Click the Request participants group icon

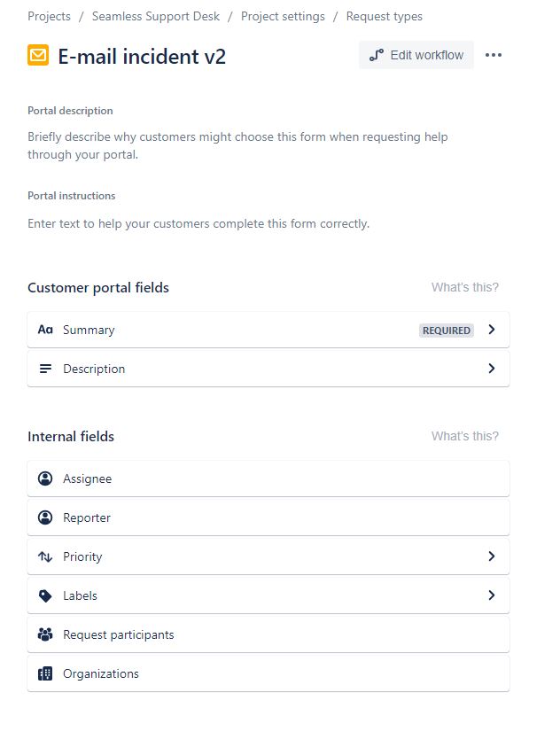click(x=45, y=634)
